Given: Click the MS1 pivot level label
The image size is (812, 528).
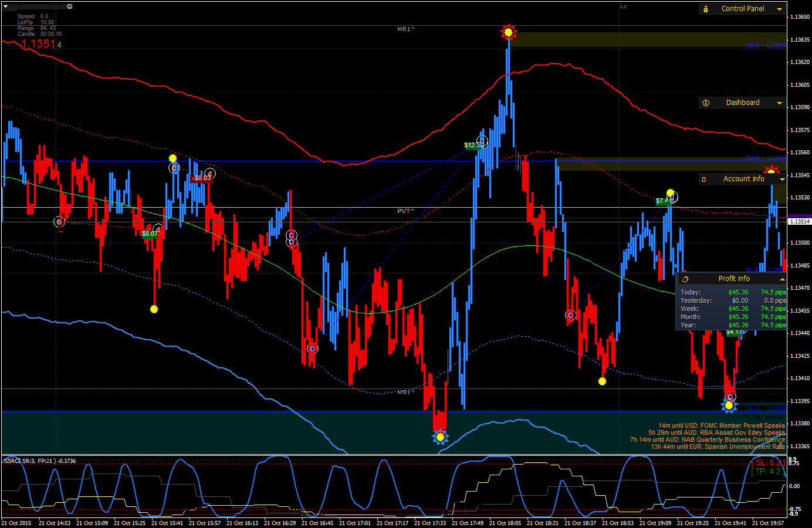Looking at the screenshot, I should pos(405,392).
